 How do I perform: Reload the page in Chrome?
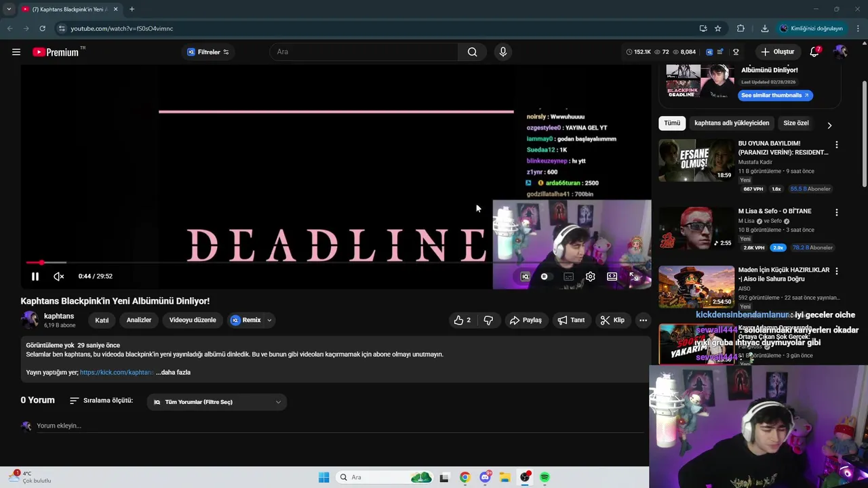(x=42, y=28)
